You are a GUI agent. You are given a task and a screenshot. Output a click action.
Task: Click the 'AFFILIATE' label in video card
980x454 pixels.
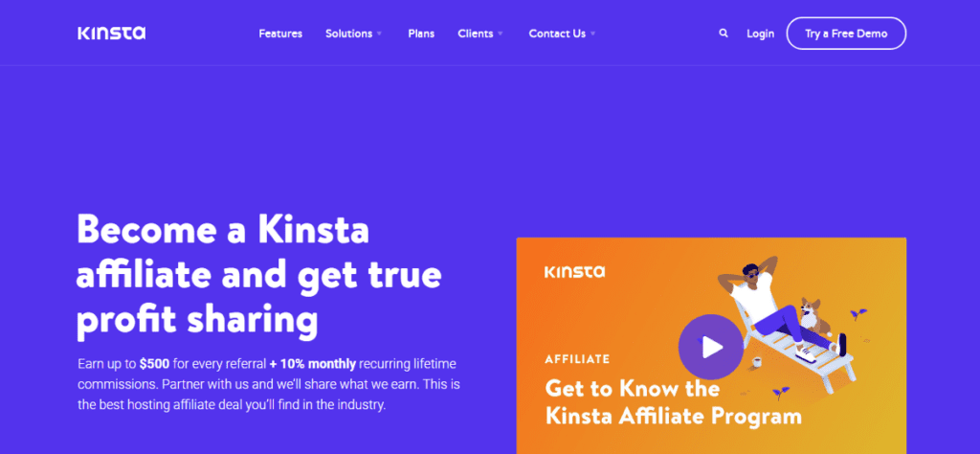(x=577, y=359)
